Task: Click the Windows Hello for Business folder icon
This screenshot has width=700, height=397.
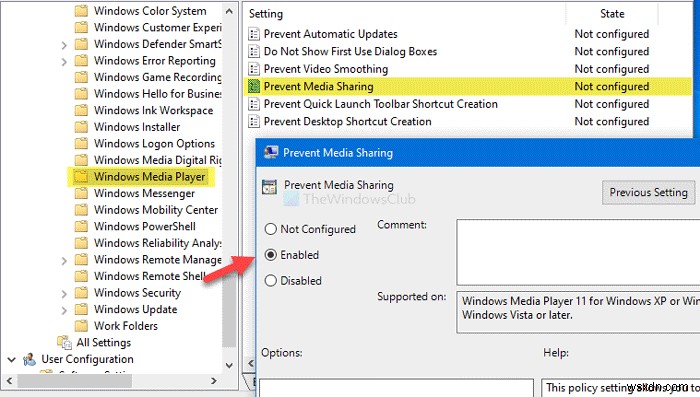Action: [81, 93]
